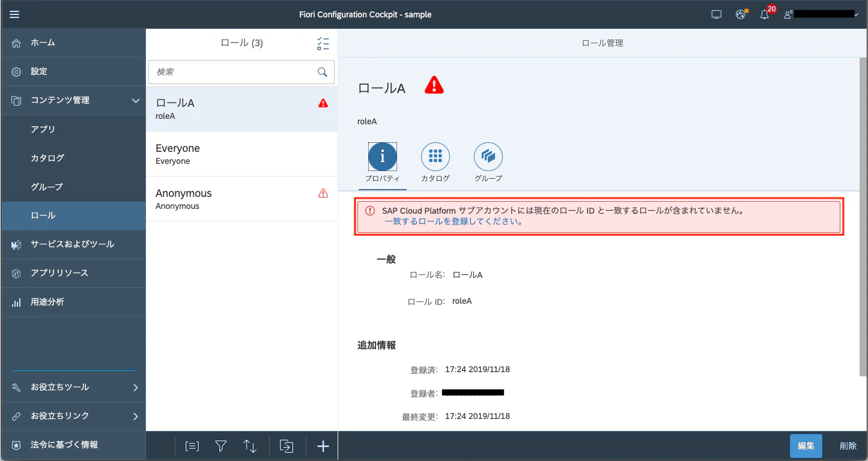This screenshot has width=868, height=461.
Task: Open アプリ under content management
Action: (73, 130)
